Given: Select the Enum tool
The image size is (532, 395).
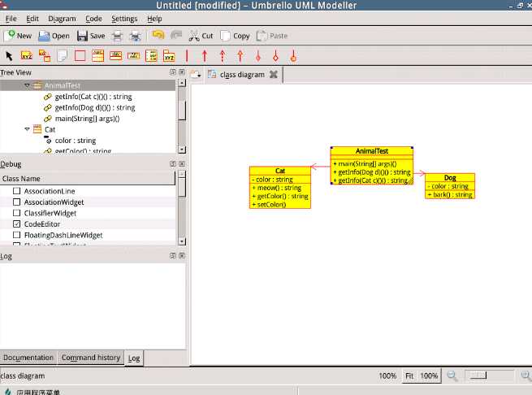Looking at the screenshot, I should [x=151, y=56].
